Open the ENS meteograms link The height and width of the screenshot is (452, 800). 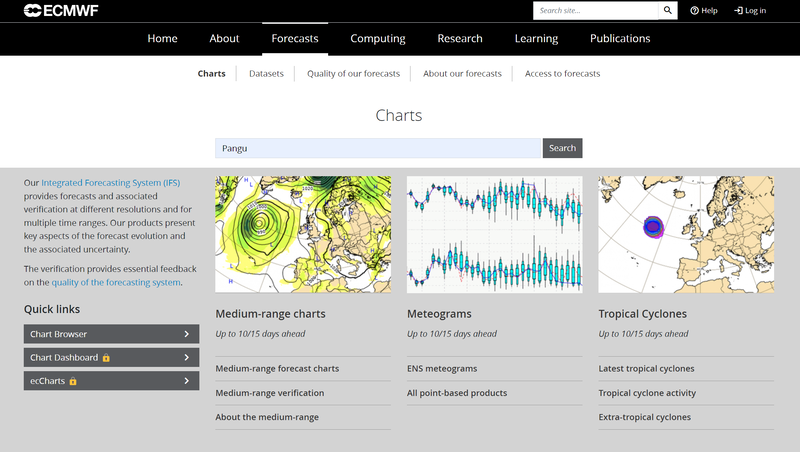tap(442, 368)
